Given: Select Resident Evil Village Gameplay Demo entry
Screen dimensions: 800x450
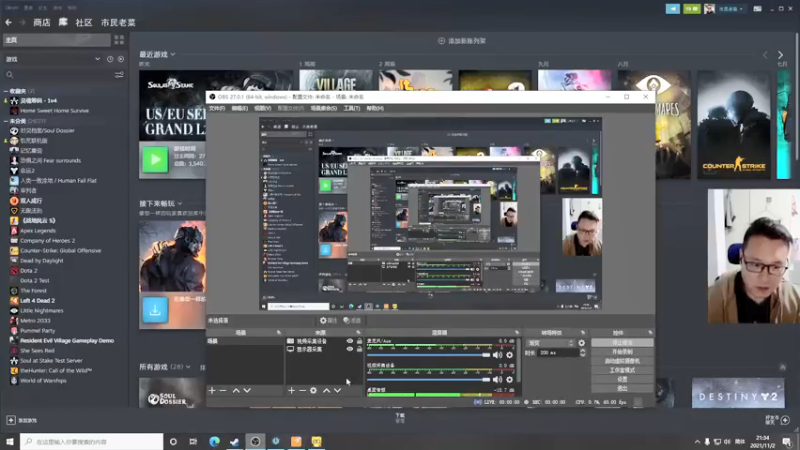Looking at the screenshot, I should [x=67, y=341].
